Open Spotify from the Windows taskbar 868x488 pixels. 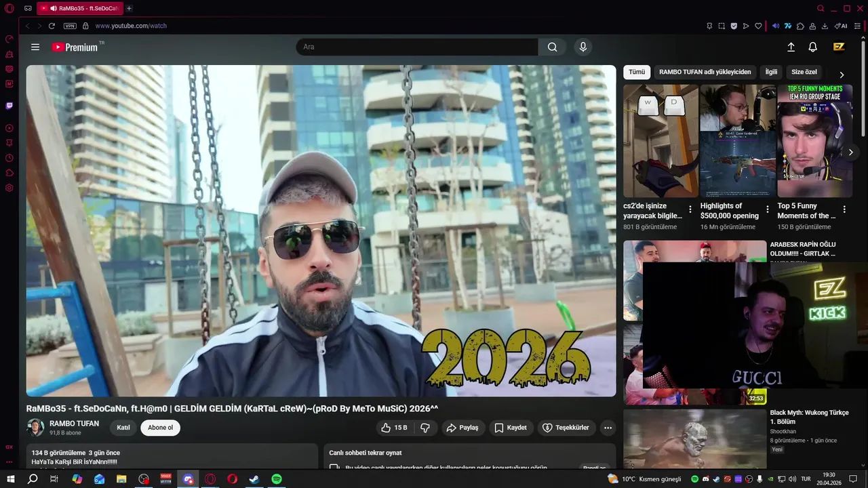pos(277,479)
